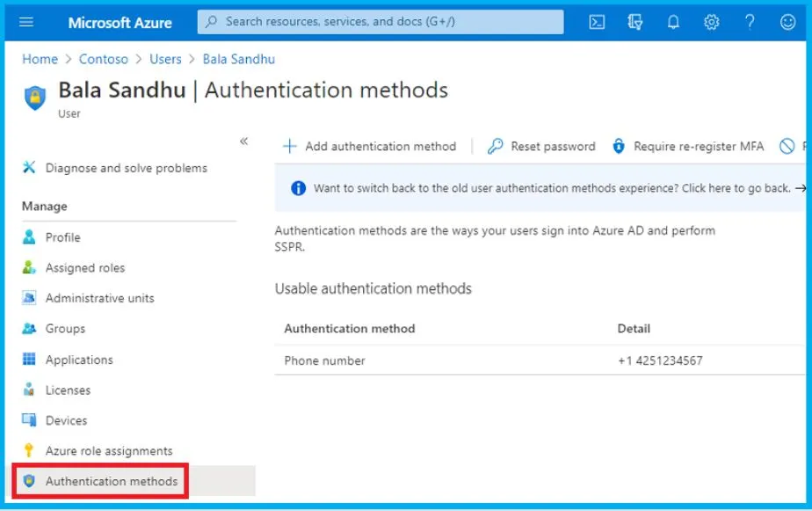This screenshot has height=511, width=812.
Task: Focus the Search resources, services, and docs box
Action: click(381, 22)
